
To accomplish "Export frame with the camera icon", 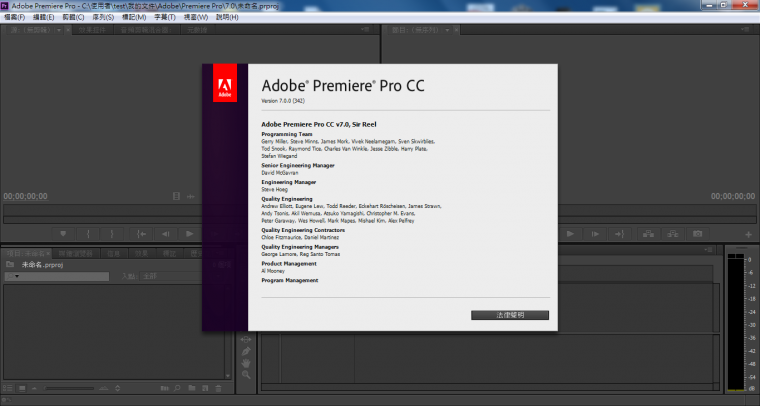I will click(697, 234).
